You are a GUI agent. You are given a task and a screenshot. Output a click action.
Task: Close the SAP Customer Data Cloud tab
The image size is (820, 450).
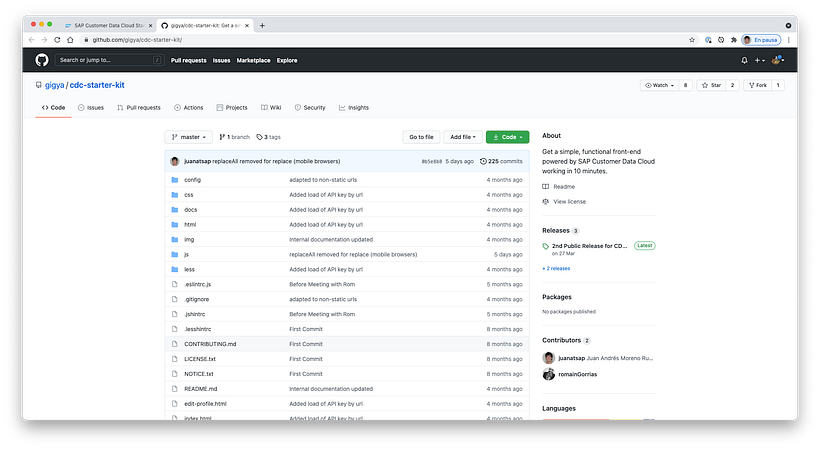[150, 25]
